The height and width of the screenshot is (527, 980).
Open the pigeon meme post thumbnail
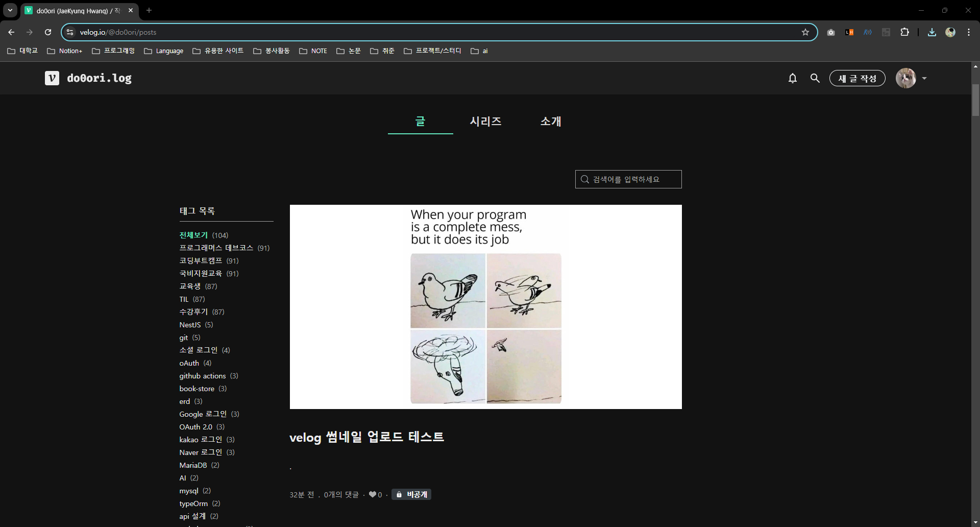coord(486,307)
